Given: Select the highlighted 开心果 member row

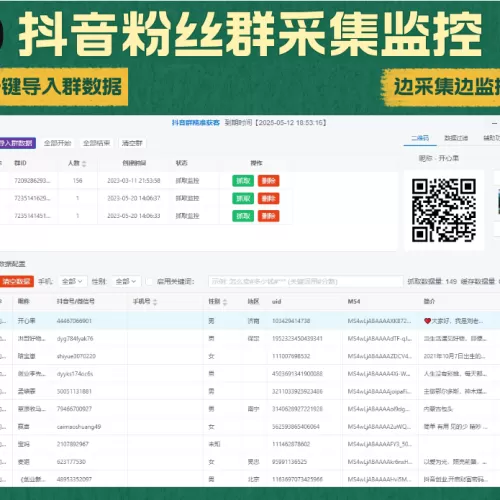Looking at the screenshot, I should 250,321.
